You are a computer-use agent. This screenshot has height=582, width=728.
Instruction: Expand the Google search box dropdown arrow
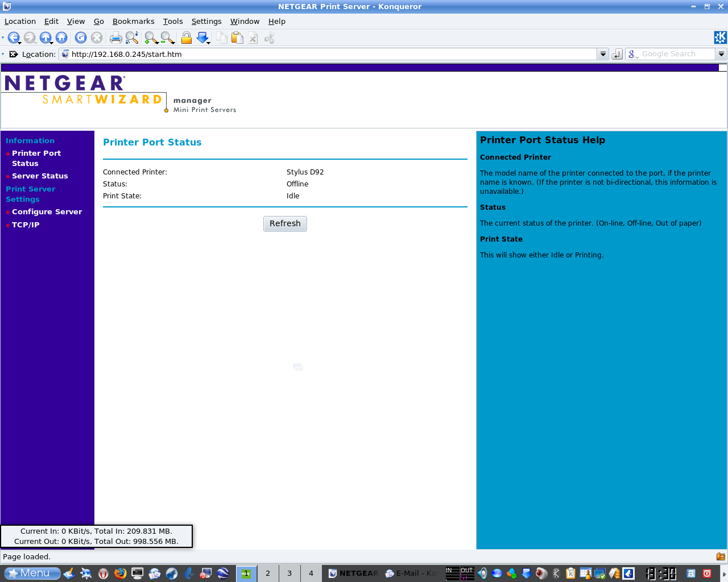[x=721, y=55]
